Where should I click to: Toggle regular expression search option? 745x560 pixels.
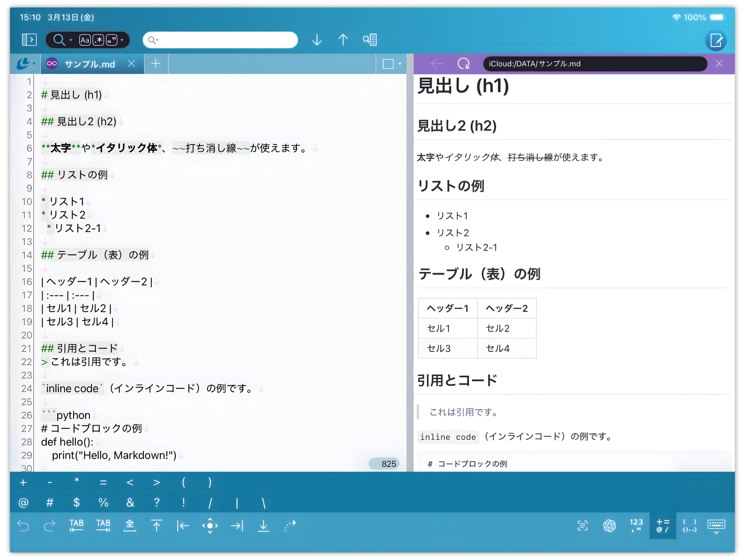point(98,41)
